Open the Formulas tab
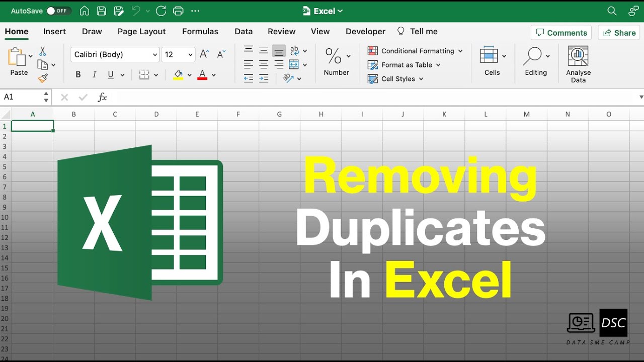This screenshot has height=362, width=644. (x=200, y=31)
